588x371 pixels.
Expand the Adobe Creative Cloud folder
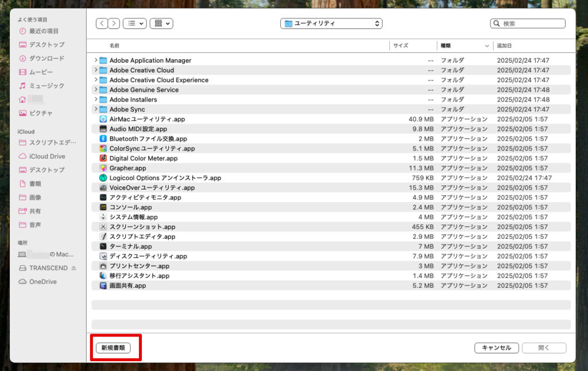(96, 69)
